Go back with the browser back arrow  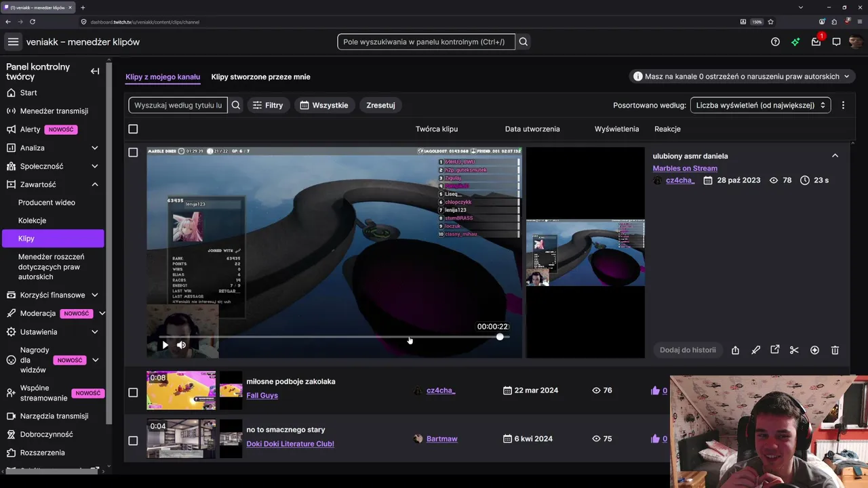pos(8,22)
